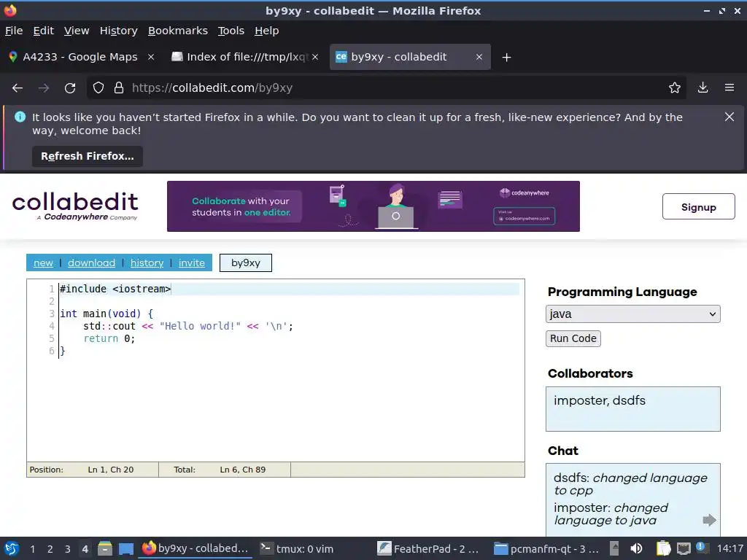Click the collabedit logo
This screenshot has height=560, width=747.
[x=75, y=206]
